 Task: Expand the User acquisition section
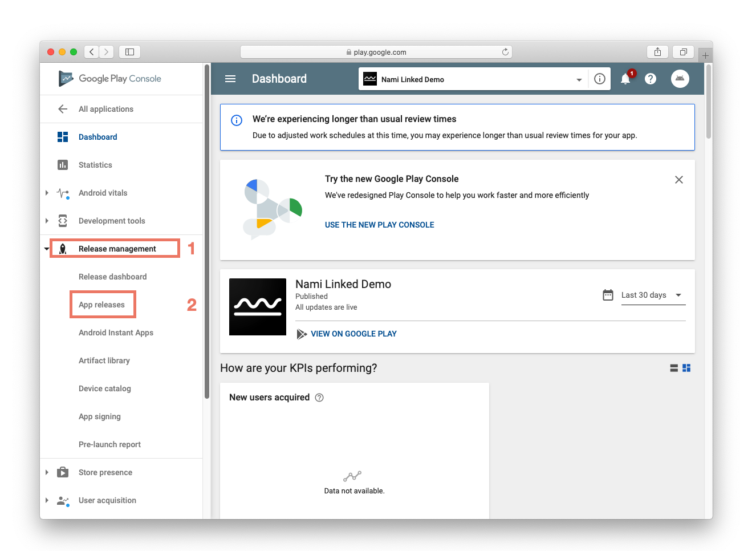pyautogui.click(x=47, y=500)
